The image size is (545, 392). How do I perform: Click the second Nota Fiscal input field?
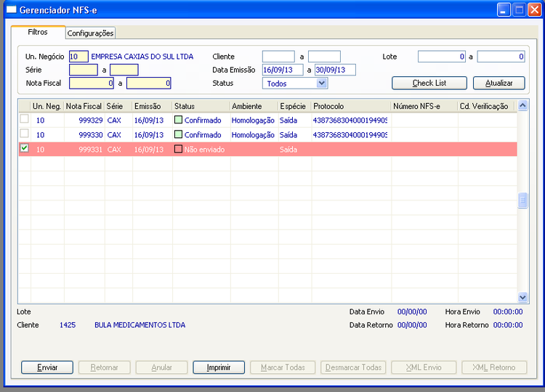click(149, 83)
